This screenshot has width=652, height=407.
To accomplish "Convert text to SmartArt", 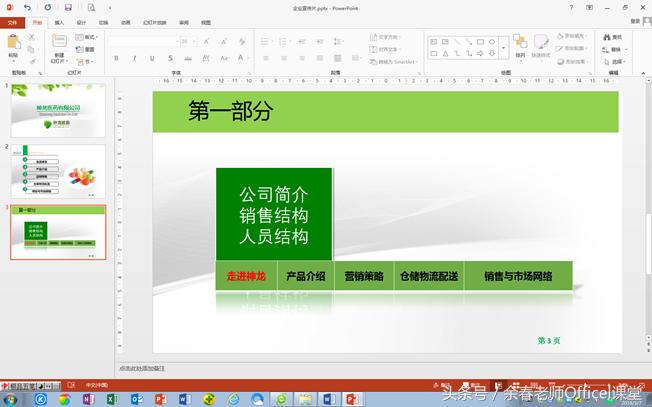I will click(393, 62).
